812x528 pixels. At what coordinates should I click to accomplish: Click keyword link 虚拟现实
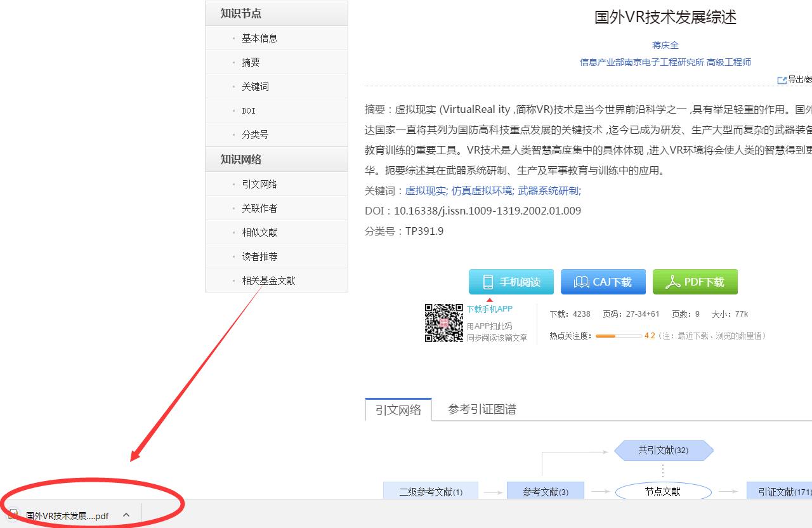tap(426, 190)
